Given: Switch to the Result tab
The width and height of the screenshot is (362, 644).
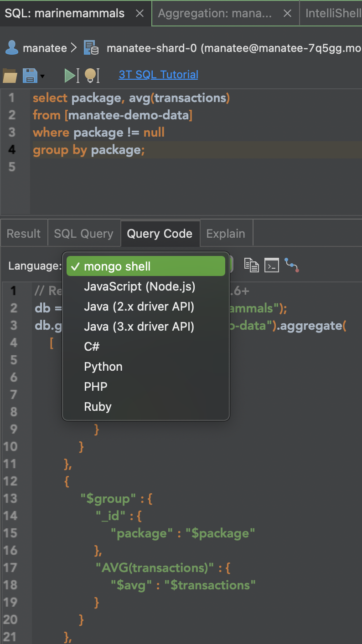Looking at the screenshot, I should click(x=24, y=234).
